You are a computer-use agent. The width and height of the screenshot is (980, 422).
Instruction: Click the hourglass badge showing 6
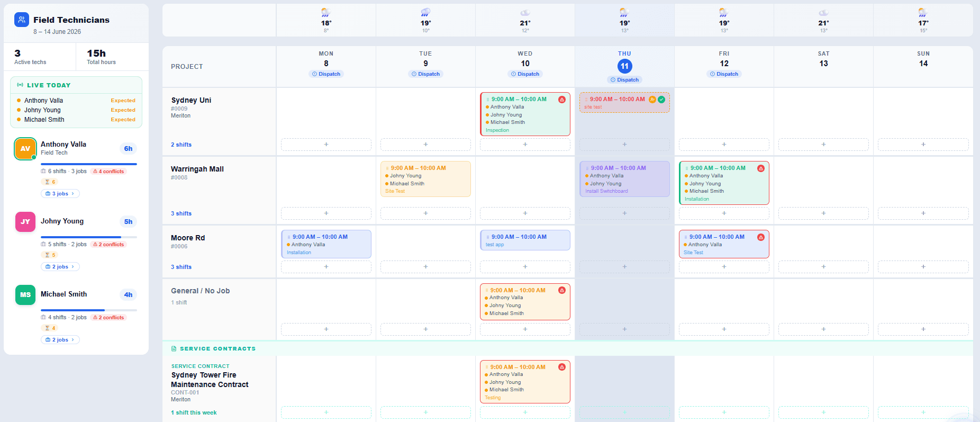(50, 182)
